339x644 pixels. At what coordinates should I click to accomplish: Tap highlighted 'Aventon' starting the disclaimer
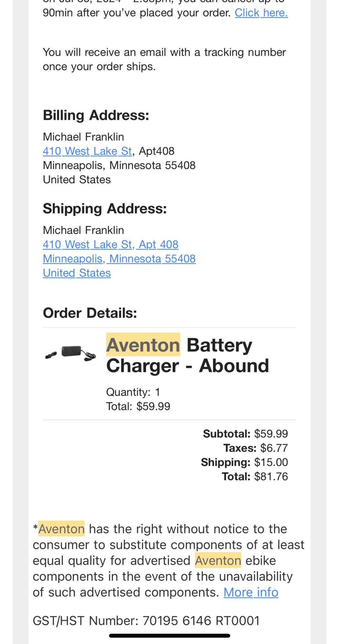pos(61,529)
